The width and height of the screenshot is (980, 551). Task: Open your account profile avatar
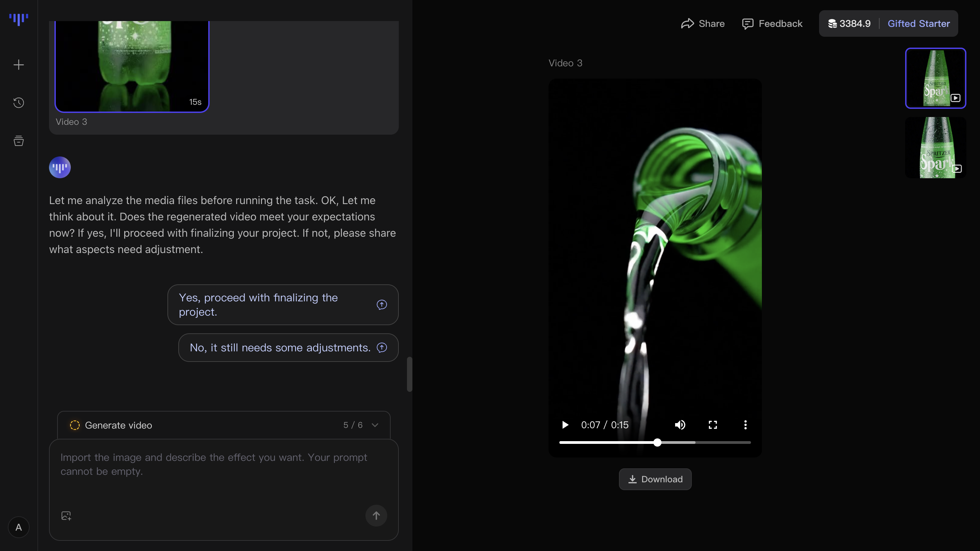18,527
